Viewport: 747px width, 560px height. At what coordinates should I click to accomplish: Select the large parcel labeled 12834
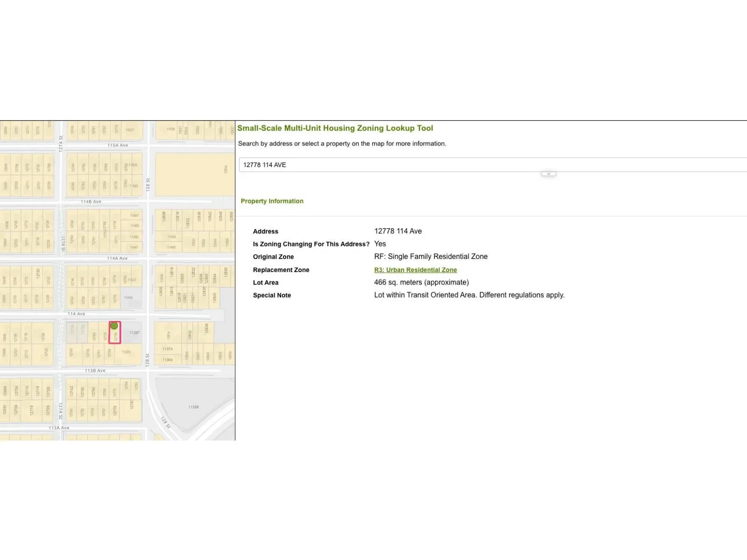(195, 174)
